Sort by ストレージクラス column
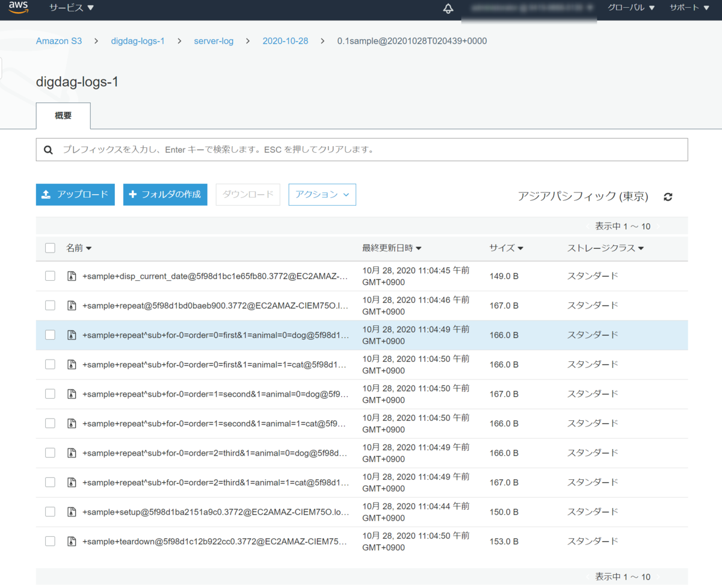 pos(605,248)
